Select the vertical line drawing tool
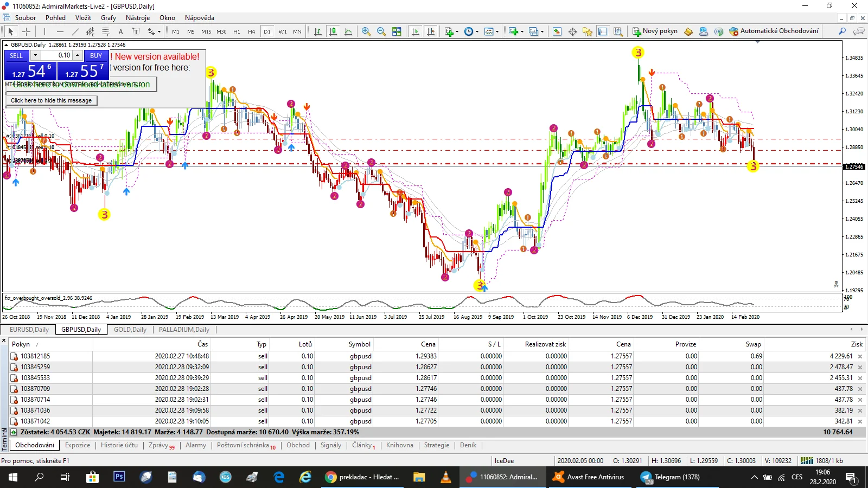The image size is (868, 488). [x=45, y=31]
